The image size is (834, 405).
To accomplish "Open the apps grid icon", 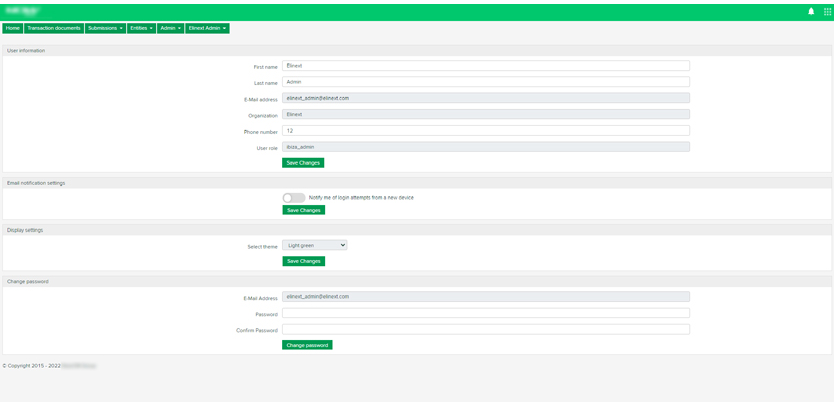I will click(827, 12).
